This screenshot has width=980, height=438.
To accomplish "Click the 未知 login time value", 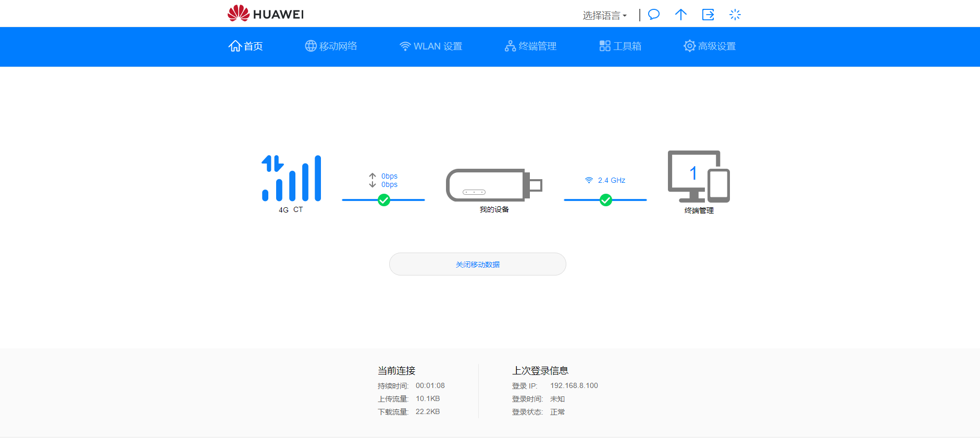I will 557,399.
